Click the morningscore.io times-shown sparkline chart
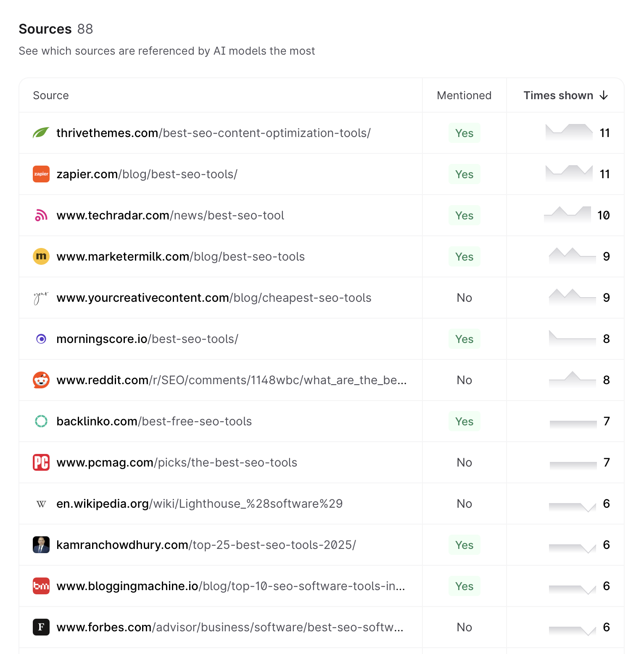Image resolution: width=644 pixels, height=654 pixels. (572, 338)
